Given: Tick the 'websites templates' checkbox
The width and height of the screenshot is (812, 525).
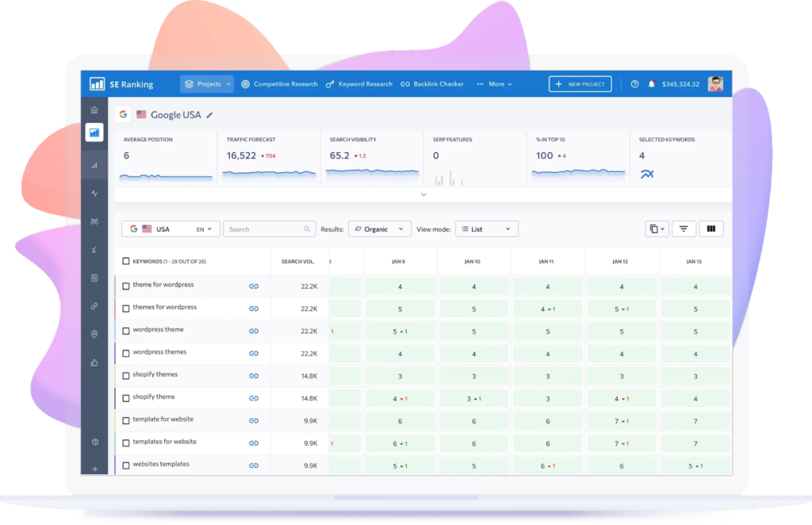Looking at the screenshot, I should (x=125, y=466).
